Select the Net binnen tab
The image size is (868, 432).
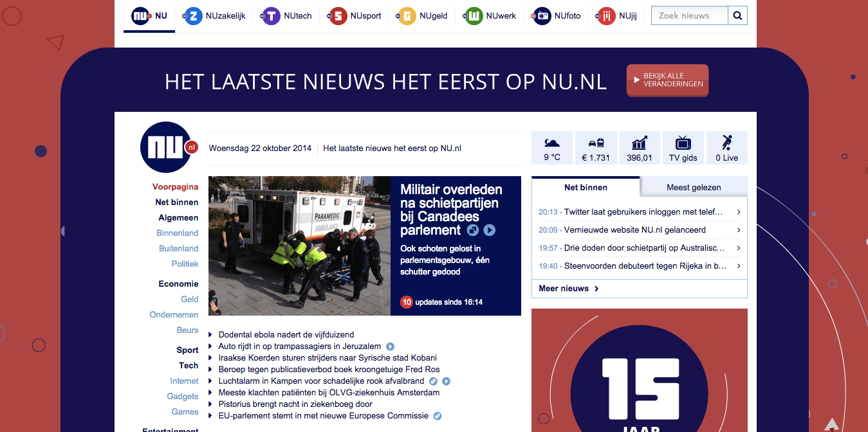tap(586, 188)
